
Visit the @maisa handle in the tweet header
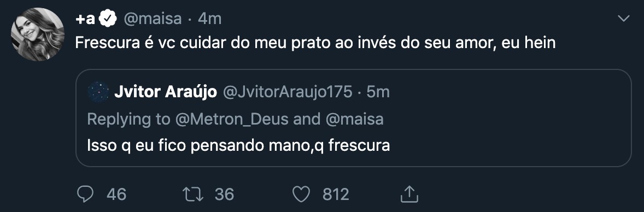[x=153, y=19]
